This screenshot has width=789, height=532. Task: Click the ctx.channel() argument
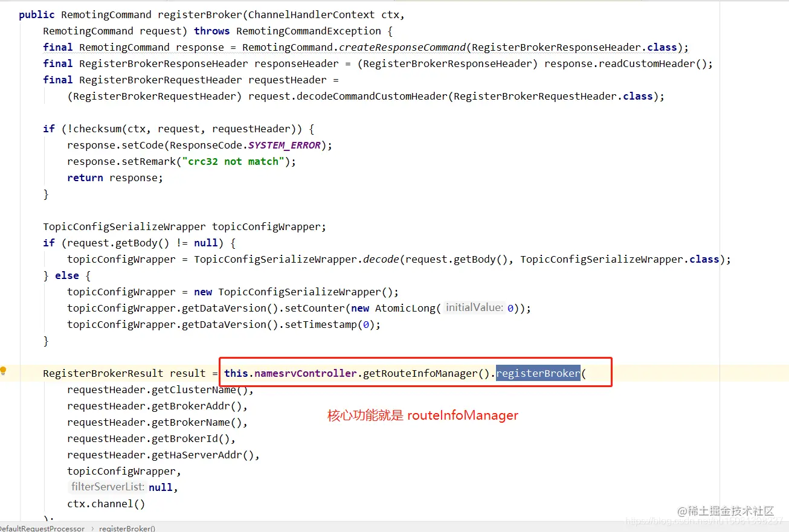(x=106, y=504)
